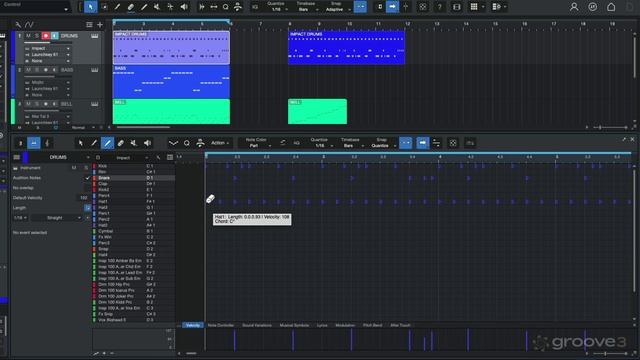The height and width of the screenshot is (360, 640).
Task: Select the Arrow tool in top toolbar
Action: [x=91, y=7]
